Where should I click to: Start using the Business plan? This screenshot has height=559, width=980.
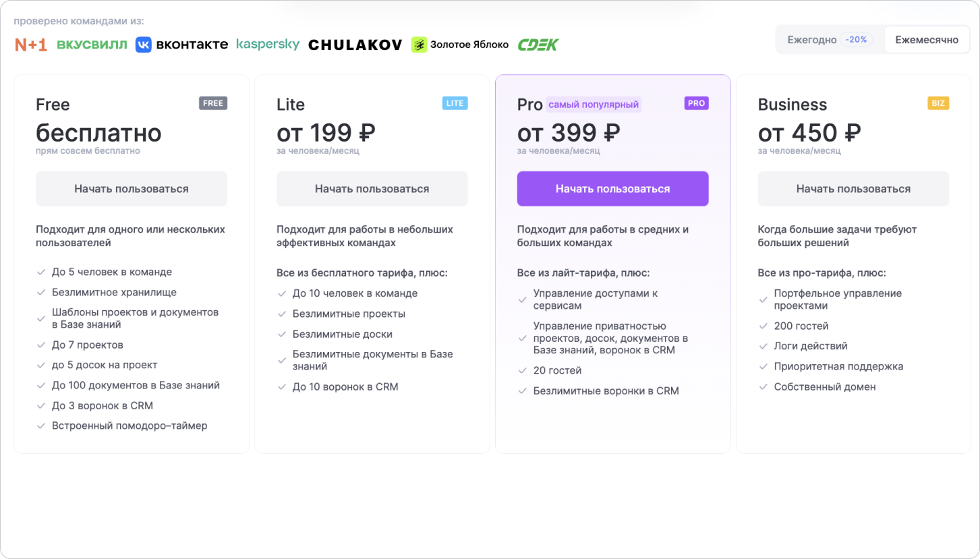(x=853, y=189)
